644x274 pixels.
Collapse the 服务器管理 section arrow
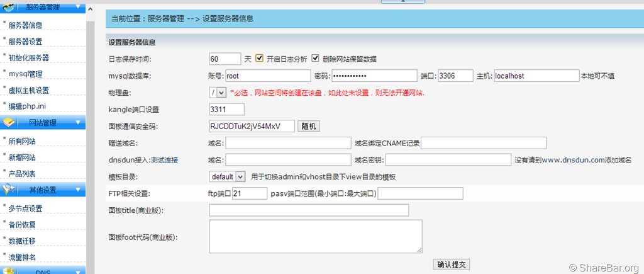pyautogui.click(x=77, y=7)
